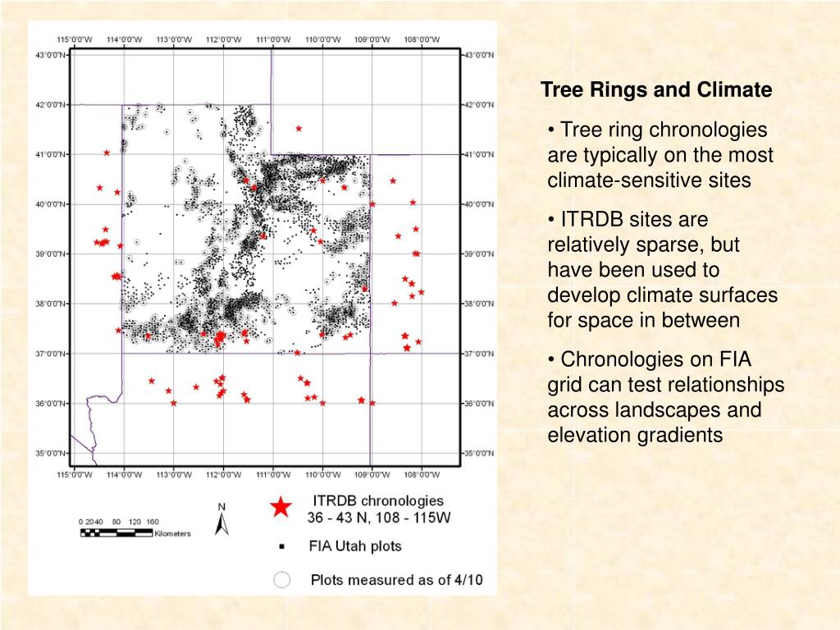Click the 'relatively sparse, but' text line
Screen dimensions: 840x630
(x=643, y=244)
